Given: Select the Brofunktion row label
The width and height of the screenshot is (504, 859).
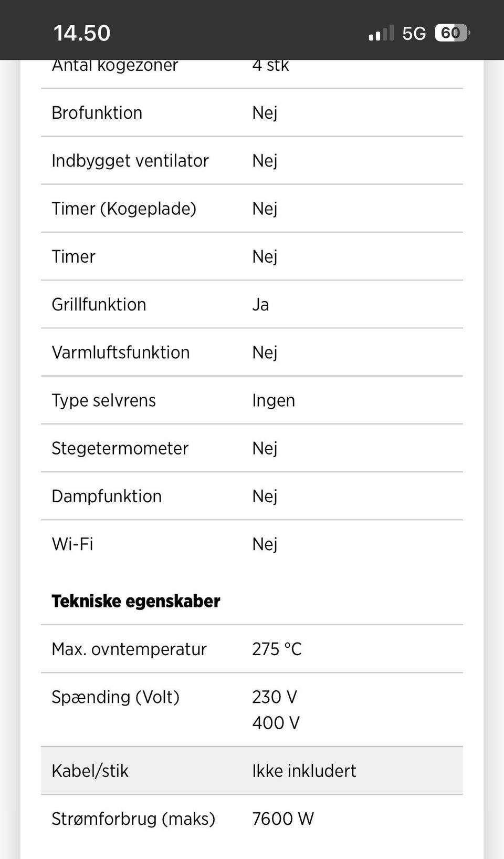Looking at the screenshot, I should pos(97,113).
